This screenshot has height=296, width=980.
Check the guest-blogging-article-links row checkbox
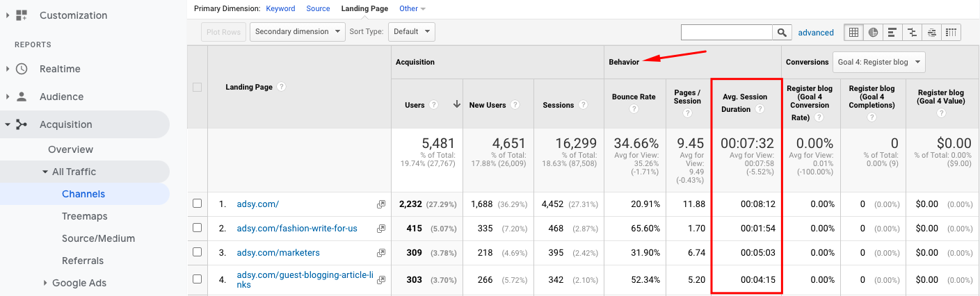197,279
